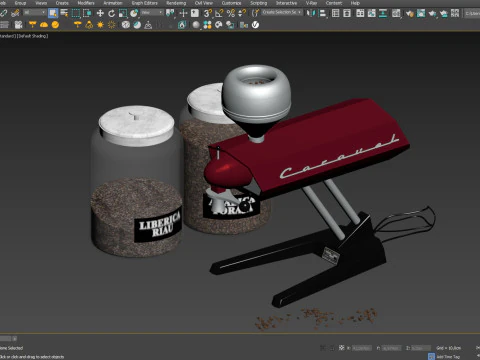Open the Help menu
This screenshot has height=360, width=480.
coord(355,3)
